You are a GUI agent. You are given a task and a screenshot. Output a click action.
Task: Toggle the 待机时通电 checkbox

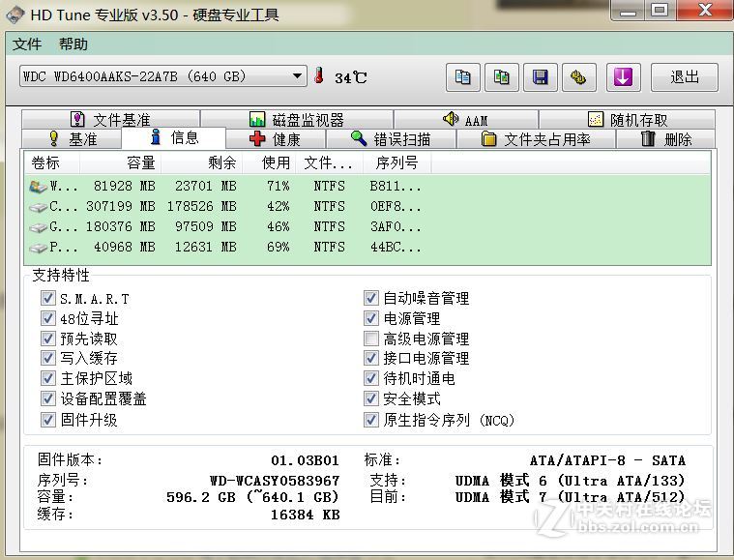(x=370, y=378)
